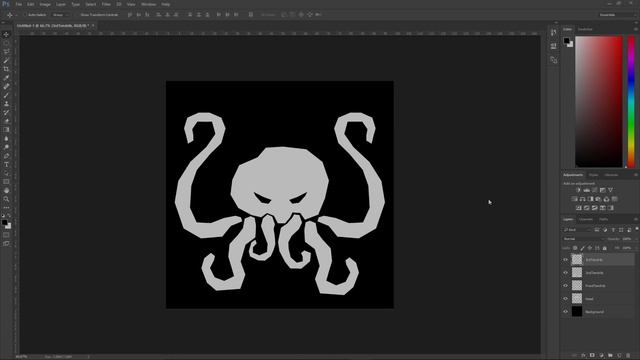Screen dimensions: 640x360
Task: Select the Zoom tool
Action: click(6, 199)
